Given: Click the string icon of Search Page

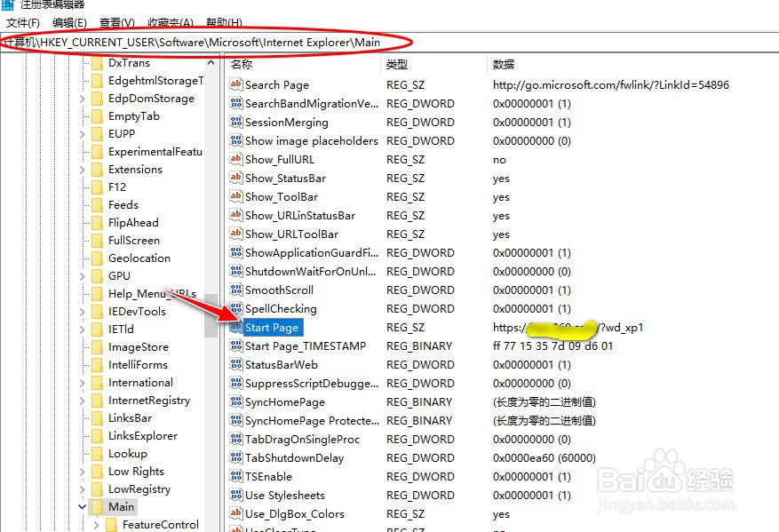Looking at the screenshot, I should click(236, 84).
